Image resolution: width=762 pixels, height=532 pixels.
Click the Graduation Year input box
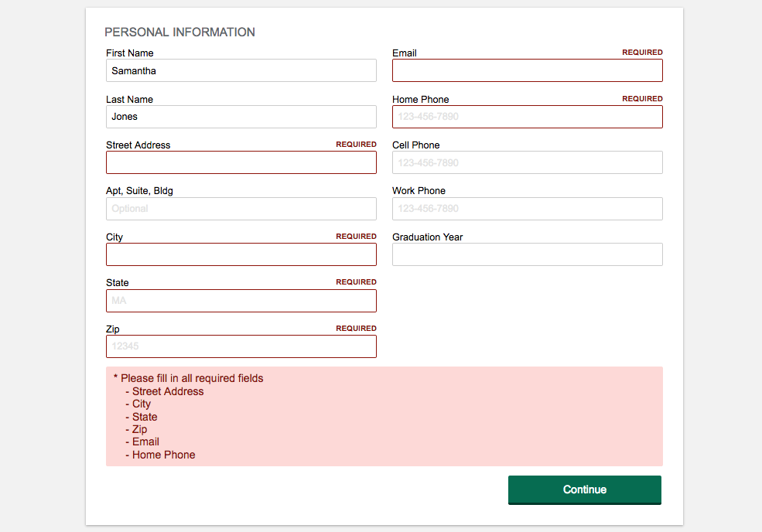coord(527,254)
